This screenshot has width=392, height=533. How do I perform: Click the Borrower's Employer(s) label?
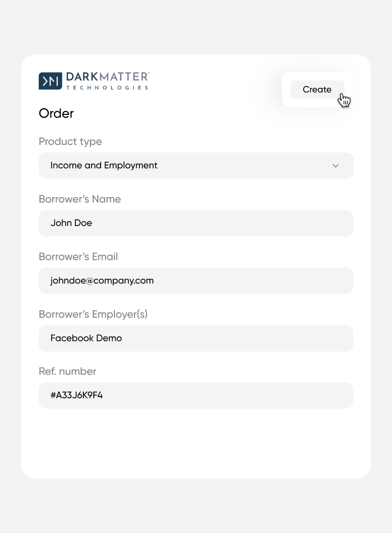[93, 314]
